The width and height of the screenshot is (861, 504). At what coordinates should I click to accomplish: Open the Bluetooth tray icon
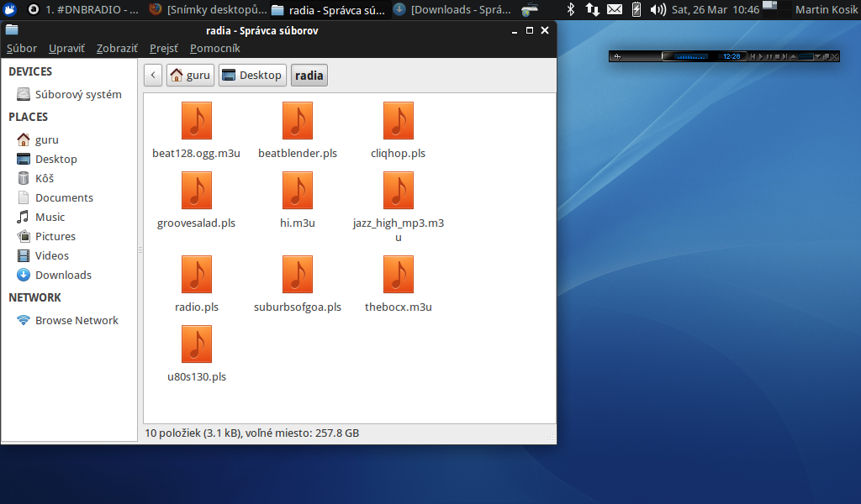pyautogui.click(x=571, y=9)
